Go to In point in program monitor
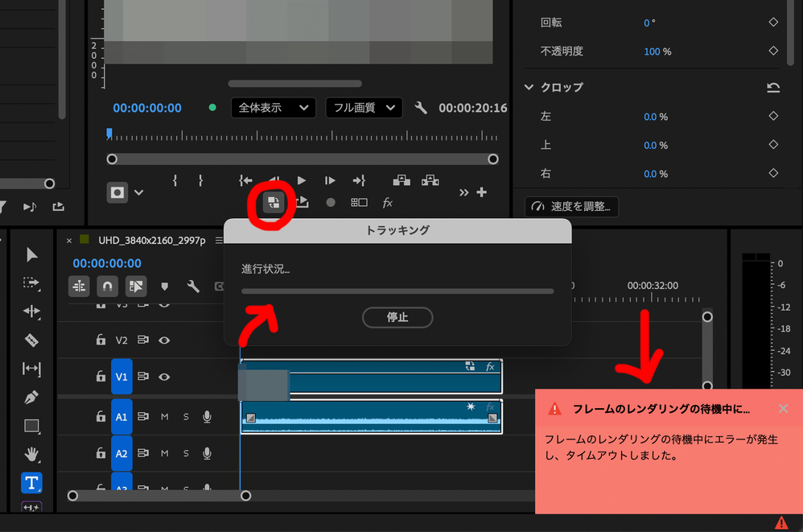803x532 pixels. 246,180
